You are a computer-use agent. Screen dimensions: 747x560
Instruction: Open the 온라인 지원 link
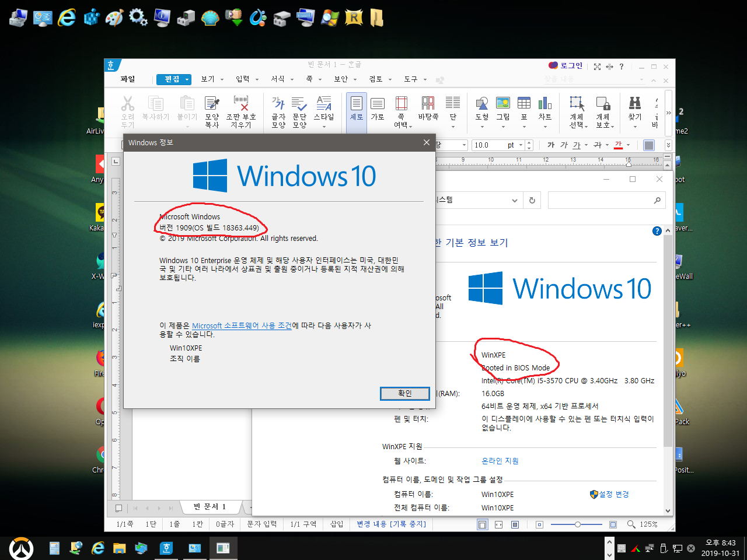pos(500,461)
